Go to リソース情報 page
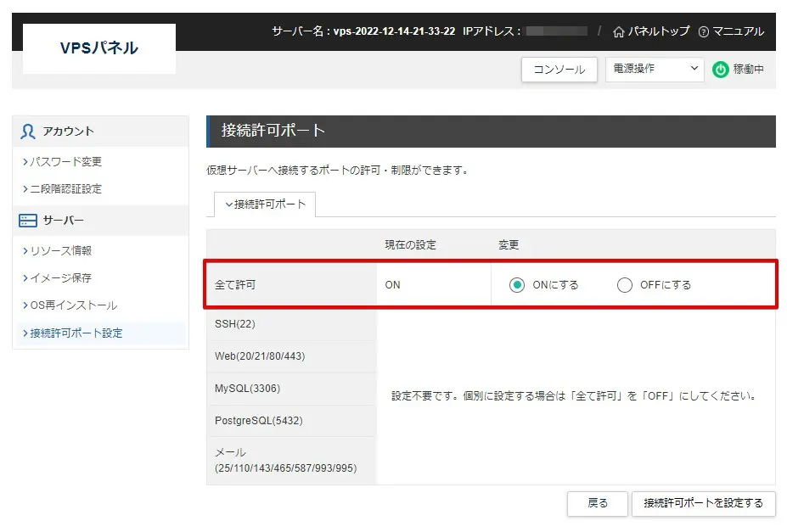787x532 pixels. click(x=60, y=250)
